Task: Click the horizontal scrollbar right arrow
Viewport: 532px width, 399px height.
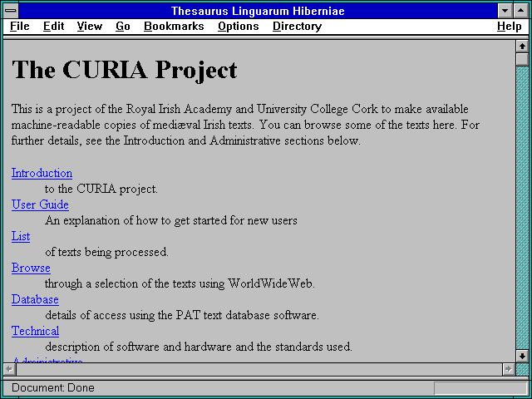Action: coord(508,369)
